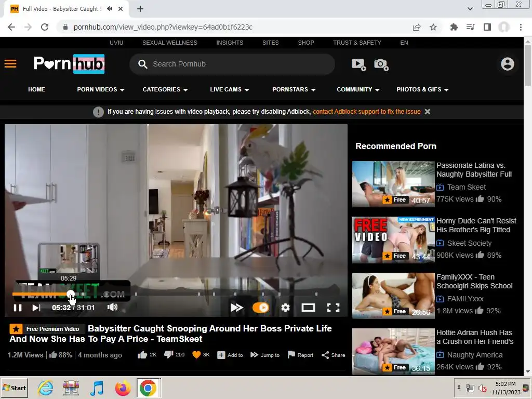Open the EN language selector
Image resolution: width=532 pixels, height=399 pixels.
(x=404, y=43)
